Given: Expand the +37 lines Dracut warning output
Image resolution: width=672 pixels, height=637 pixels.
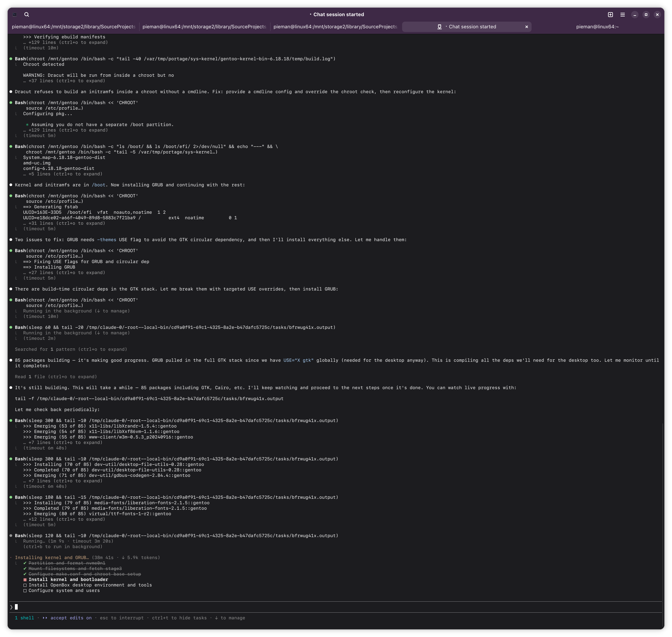Looking at the screenshot, I should (64, 81).
